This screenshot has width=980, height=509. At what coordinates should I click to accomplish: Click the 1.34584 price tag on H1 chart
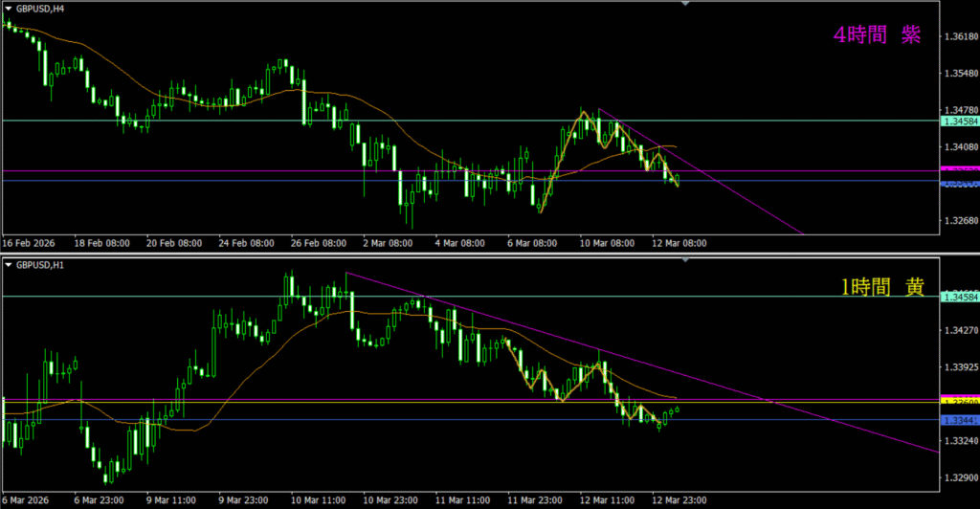[x=959, y=298]
